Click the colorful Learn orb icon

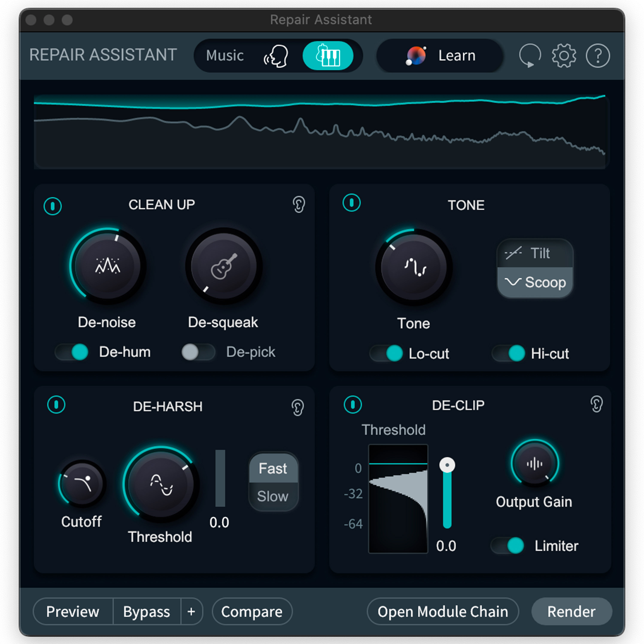coord(416,56)
